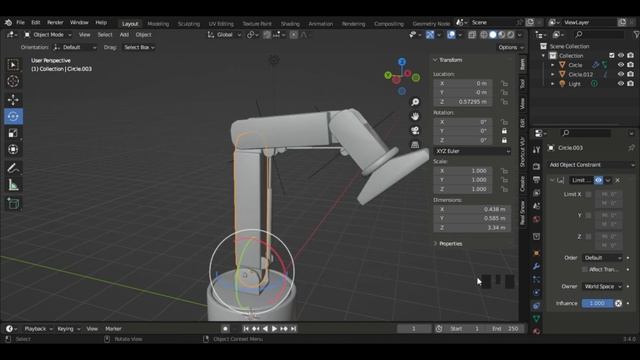Click the Z axis on navigation gizmo
The height and width of the screenshot is (360, 640).
[x=402, y=62]
